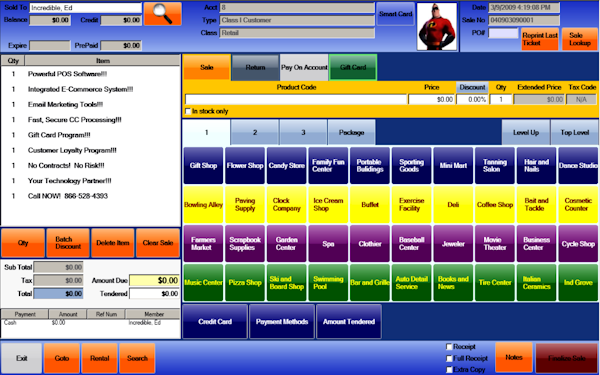Click the Smart Card button
600x375 pixels.
click(395, 14)
